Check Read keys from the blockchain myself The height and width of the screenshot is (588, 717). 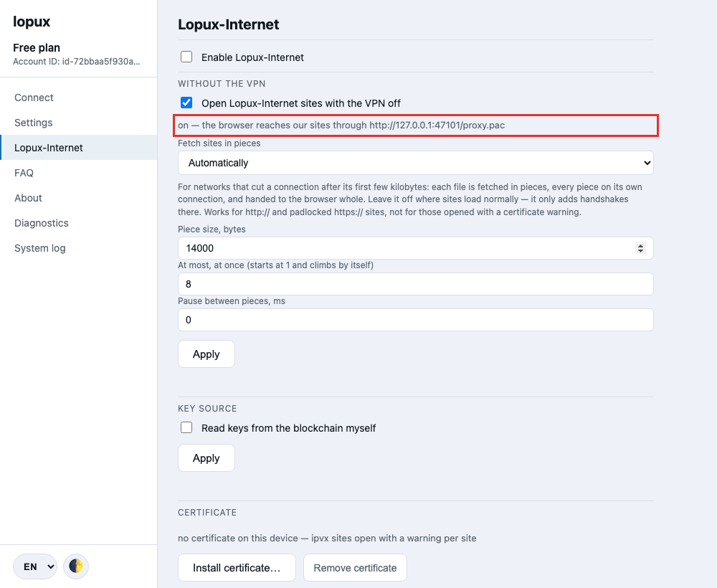pos(186,427)
